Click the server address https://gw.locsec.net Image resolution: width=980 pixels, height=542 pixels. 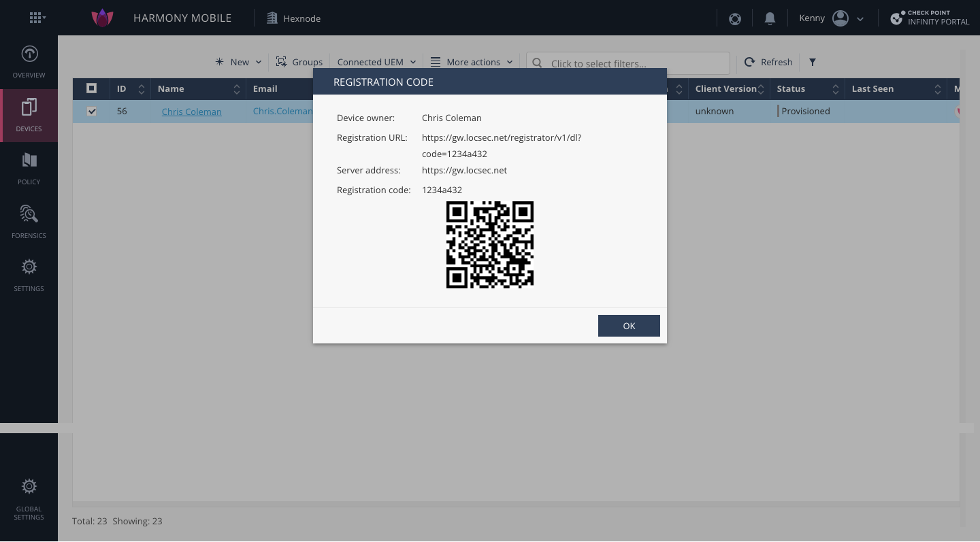coord(464,170)
